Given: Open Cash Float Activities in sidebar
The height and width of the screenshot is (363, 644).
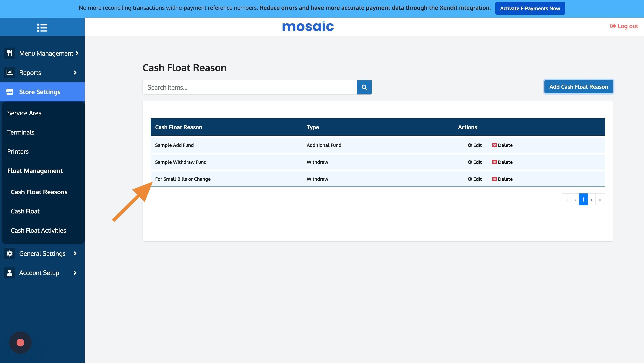Looking at the screenshot, I should click(x=38, y=230).
